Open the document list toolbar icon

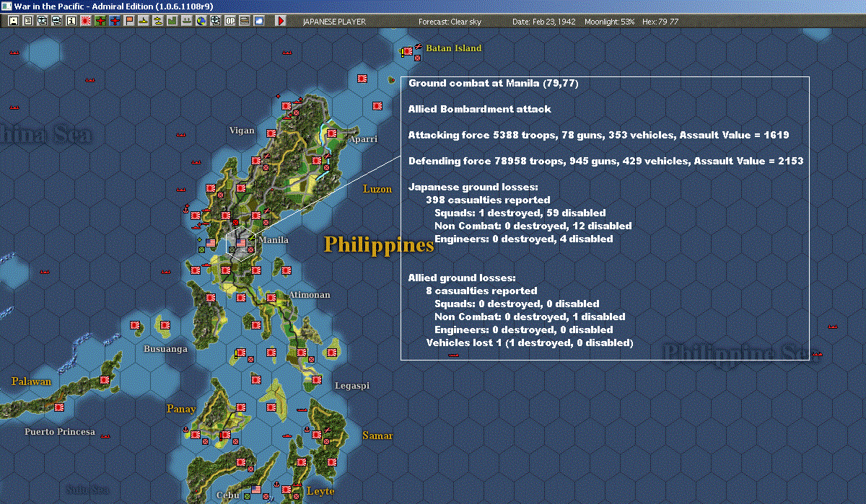(28, 21)
